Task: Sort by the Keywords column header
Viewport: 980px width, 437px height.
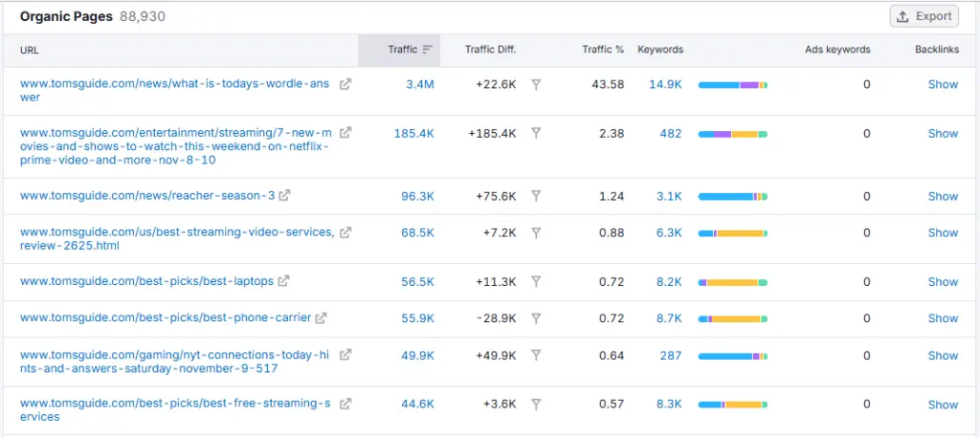Action: [660, 50]
